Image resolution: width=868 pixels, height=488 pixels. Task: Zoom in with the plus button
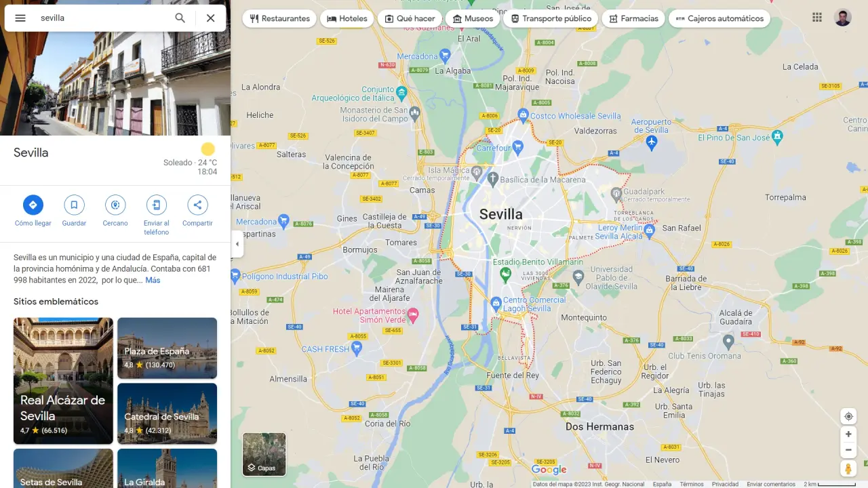click(848, 434)
